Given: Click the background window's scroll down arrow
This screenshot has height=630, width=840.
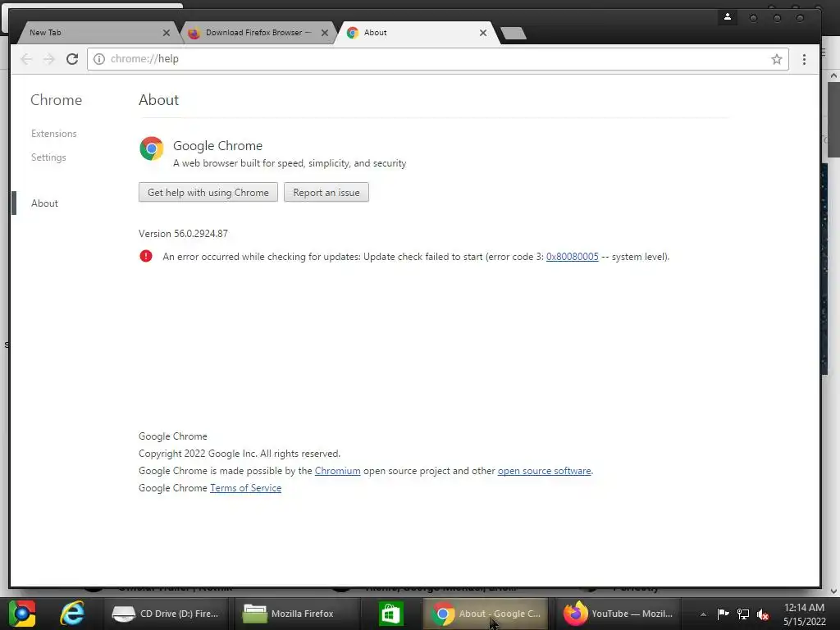Looking at the screenshot, I should coord(833,591).
